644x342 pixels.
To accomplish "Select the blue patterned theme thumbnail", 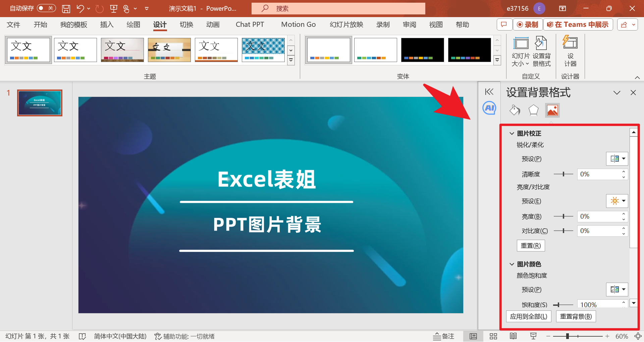I will tap(263, 50).
